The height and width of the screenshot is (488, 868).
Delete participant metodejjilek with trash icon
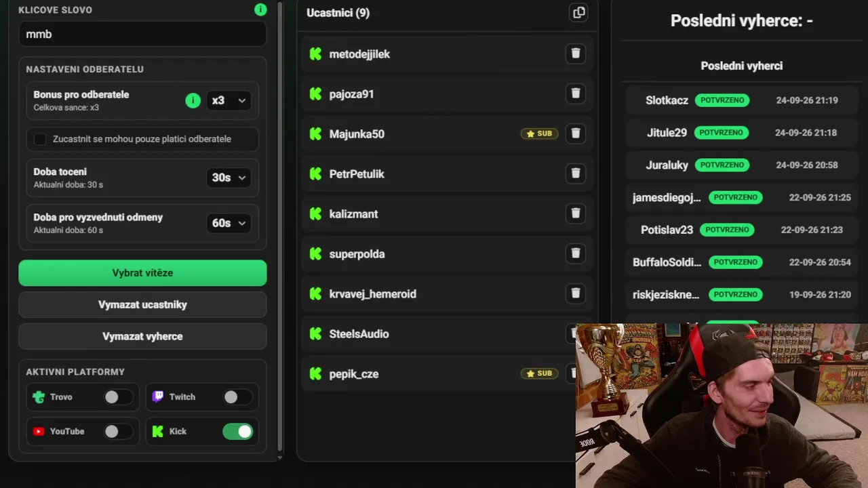[x=576, y=54]
